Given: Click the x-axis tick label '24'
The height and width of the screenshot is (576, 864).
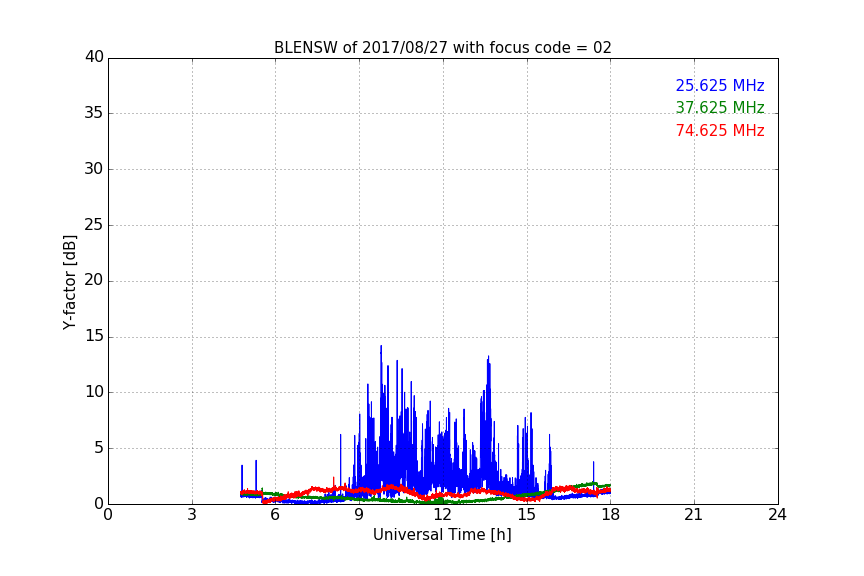Looking at the screenshot, I should tap(777, 515).
